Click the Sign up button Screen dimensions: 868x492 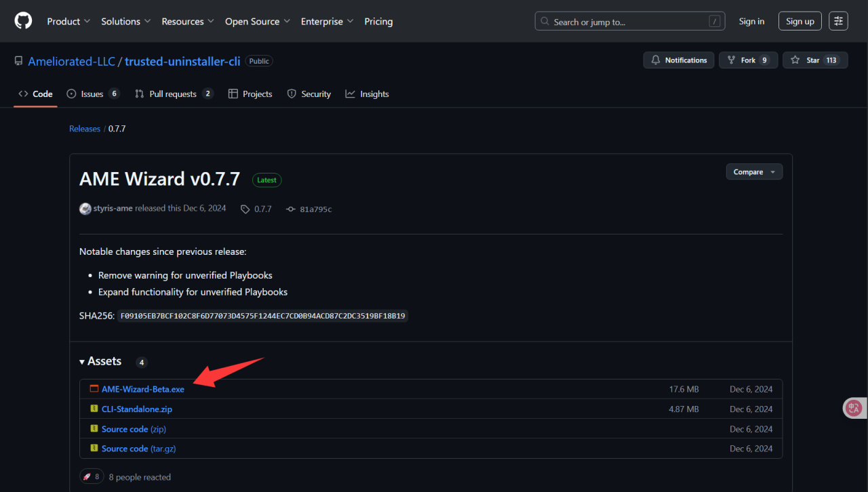point(800,21)
